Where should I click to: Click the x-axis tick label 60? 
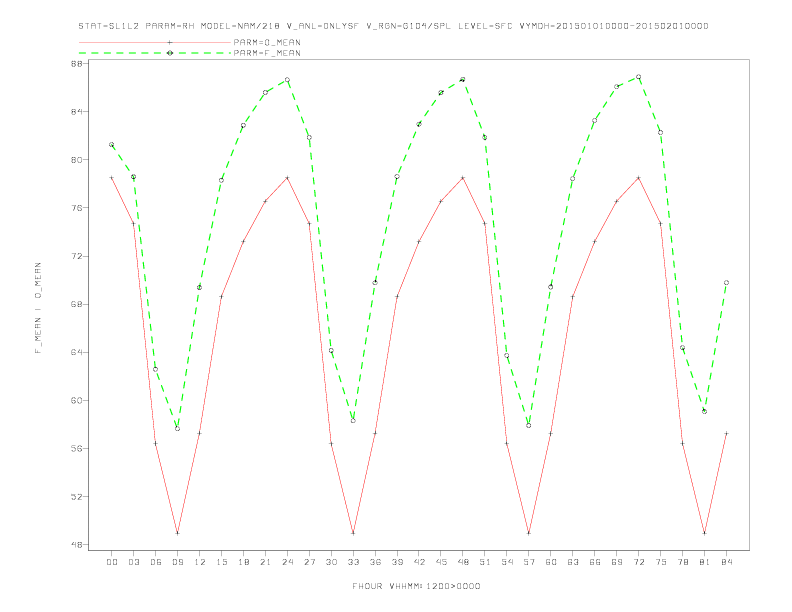pos(551,562)
